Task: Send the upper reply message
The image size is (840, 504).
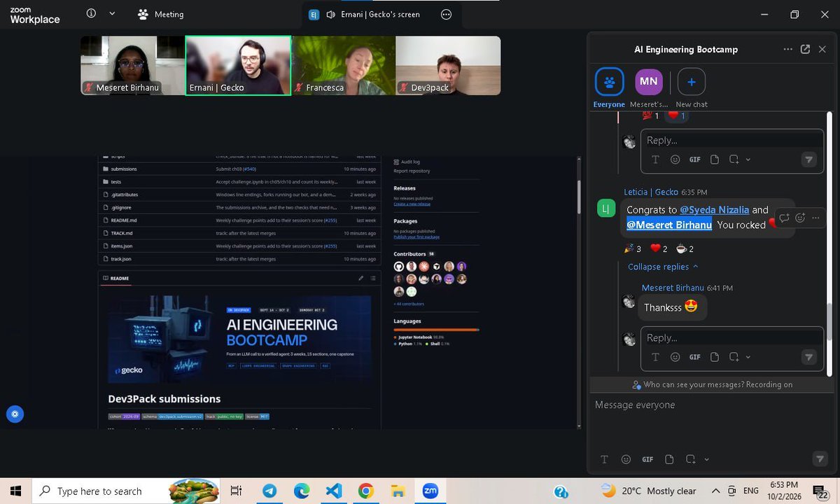Action: point(808,160)
